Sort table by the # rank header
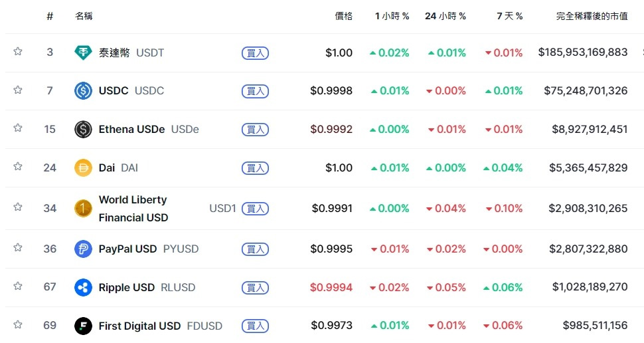644x343 pixels. pos(50,16)
